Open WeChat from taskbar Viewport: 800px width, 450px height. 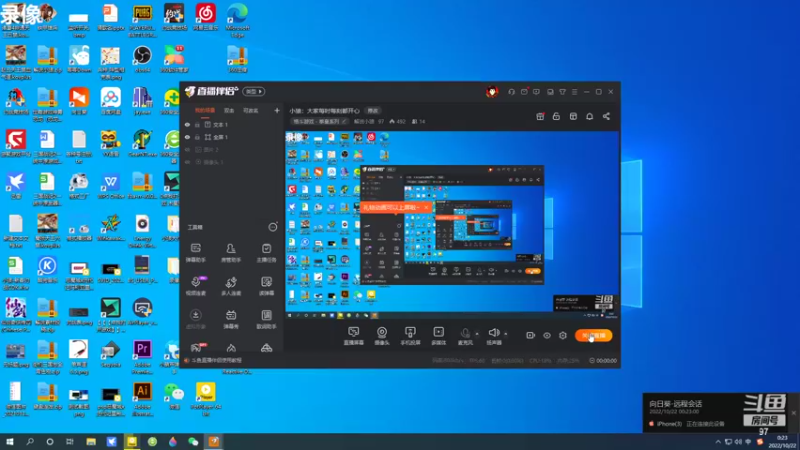193,442
